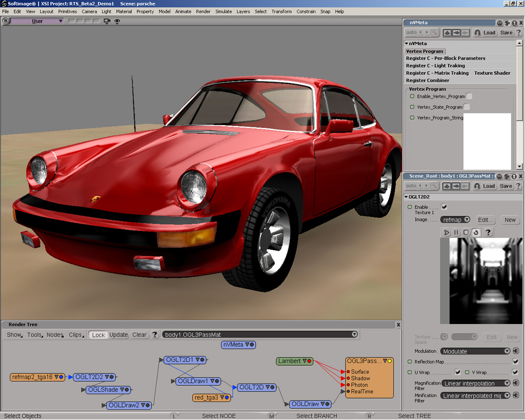Uncheck the Enable Texture 1 checkbox
This screenshot has width=525, height=420.
[444, 207]
